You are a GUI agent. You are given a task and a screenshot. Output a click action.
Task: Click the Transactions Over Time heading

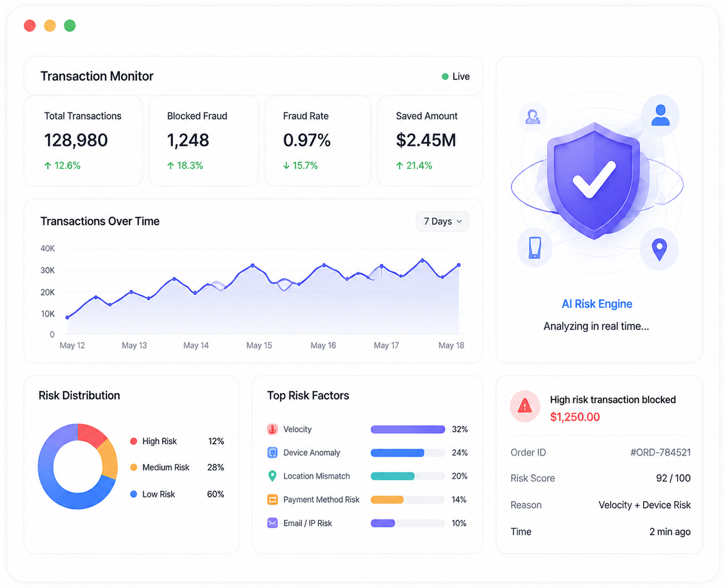tap(100, 221)
